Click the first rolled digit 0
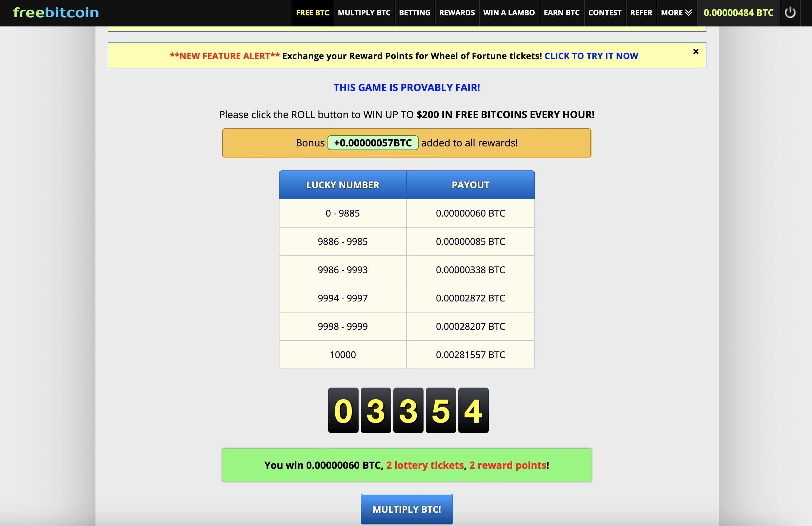The height and width of the screenshot is (526, 812). [x=343, y=410]
